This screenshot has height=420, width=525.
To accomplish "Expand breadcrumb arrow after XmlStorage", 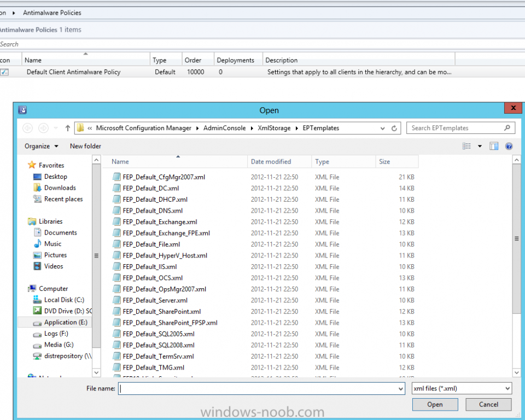I will pos(296,128).
